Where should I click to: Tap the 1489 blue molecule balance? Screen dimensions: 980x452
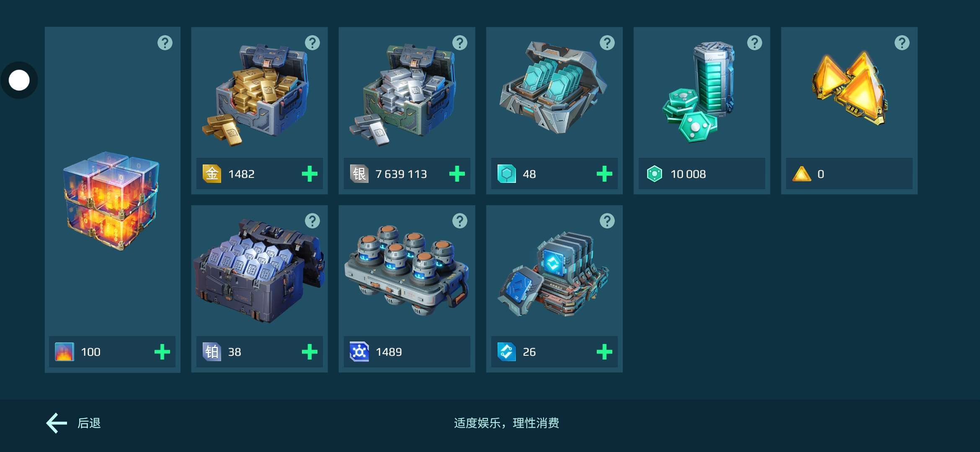[x=407, y=352]
